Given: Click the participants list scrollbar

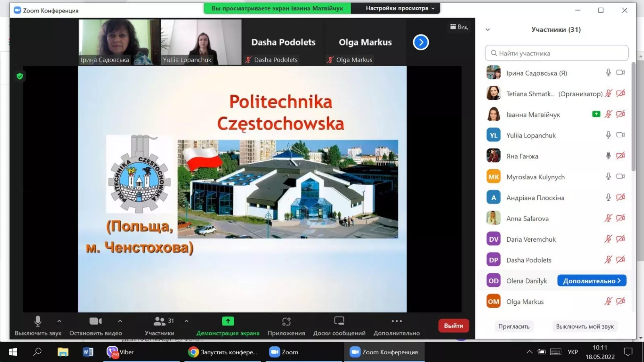Looking at the screenshot, I should tap(633, 117).
